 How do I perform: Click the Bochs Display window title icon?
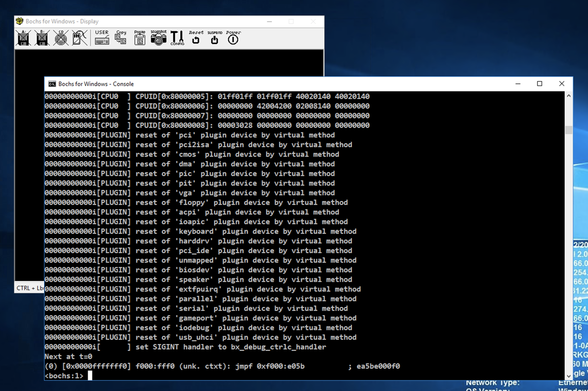tap(19, 21)
